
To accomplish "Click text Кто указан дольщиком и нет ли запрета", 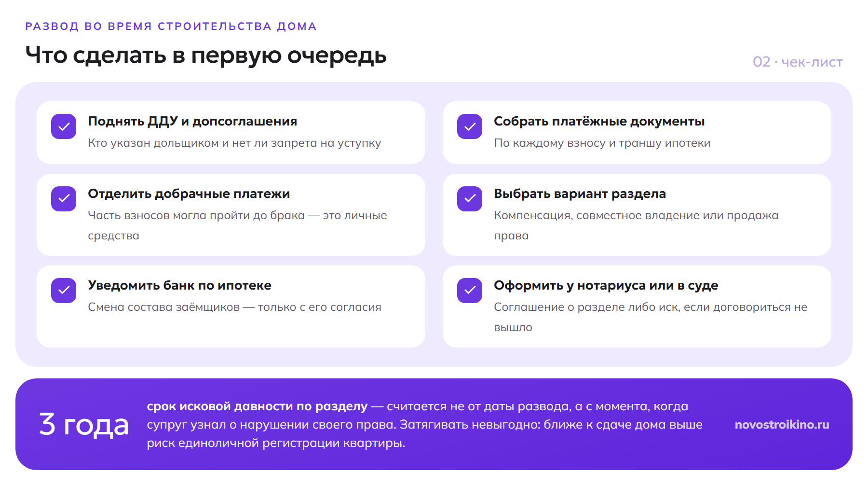I will point(202,143).
